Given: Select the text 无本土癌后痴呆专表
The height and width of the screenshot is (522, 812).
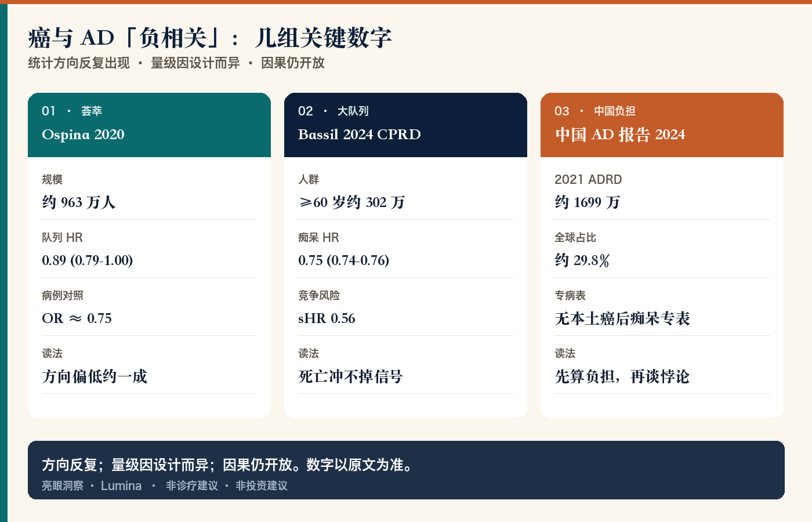Looking at the screenshot, I should point(622,318).
